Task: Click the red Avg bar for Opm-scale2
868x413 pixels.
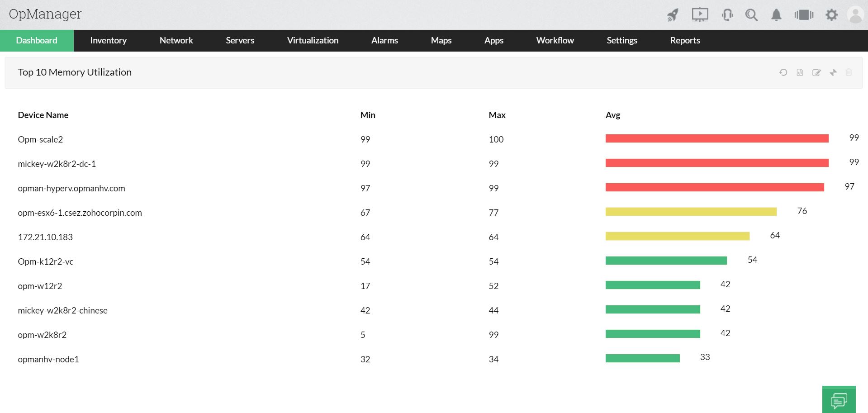Action: pyautogui.click(x=717, y=138)
